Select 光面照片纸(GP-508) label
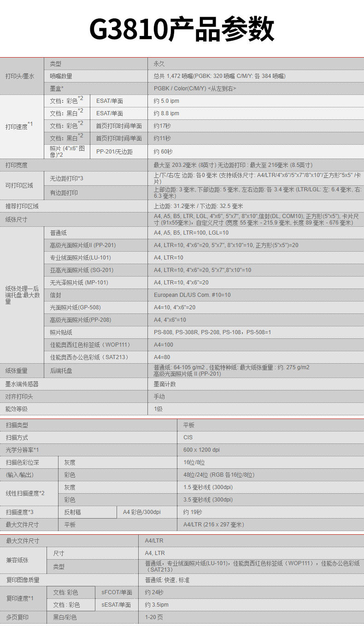 [75, 307]
